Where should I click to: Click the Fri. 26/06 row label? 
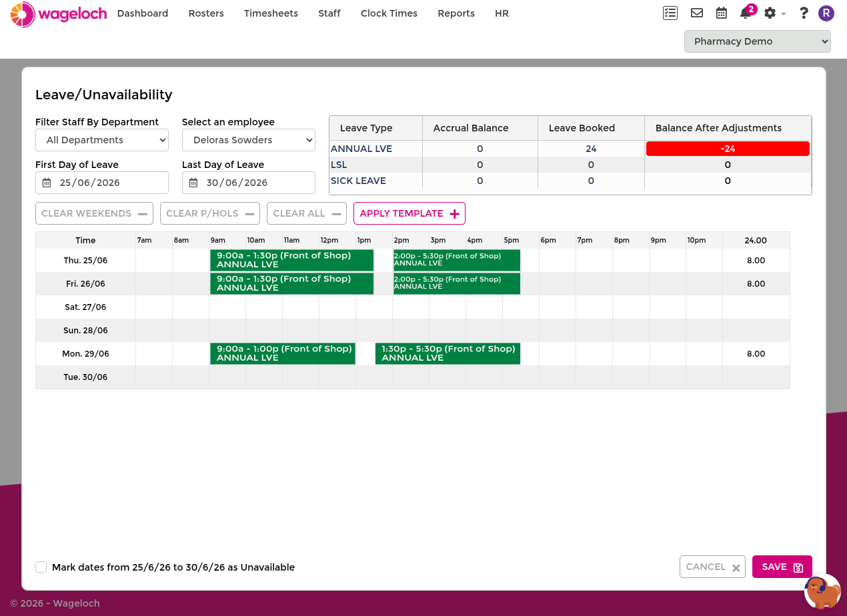pyautogui.click(x=85, y=284)
